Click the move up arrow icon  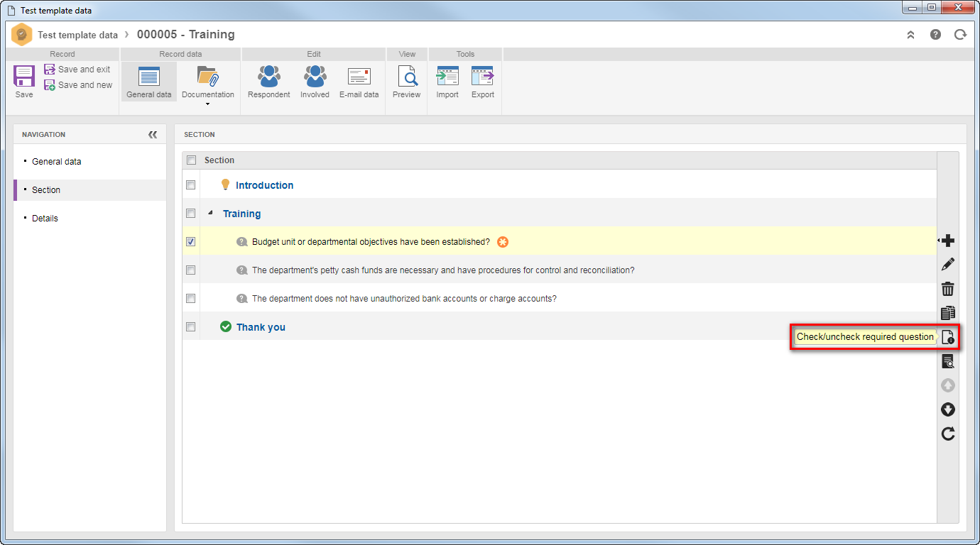[948, 385]
